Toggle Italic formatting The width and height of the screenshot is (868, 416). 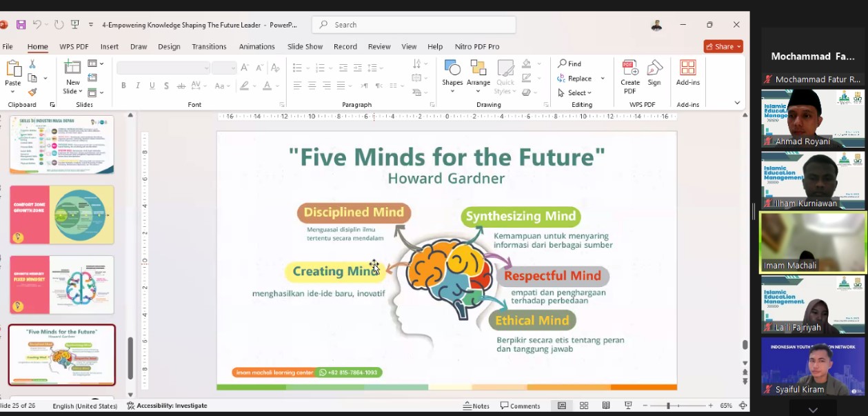point(138,86)
